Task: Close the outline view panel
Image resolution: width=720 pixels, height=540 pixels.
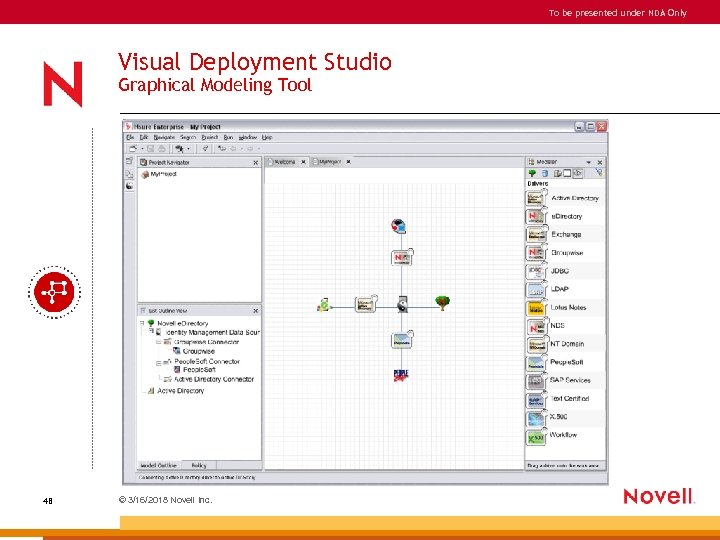Action: (x=256, y=311)
